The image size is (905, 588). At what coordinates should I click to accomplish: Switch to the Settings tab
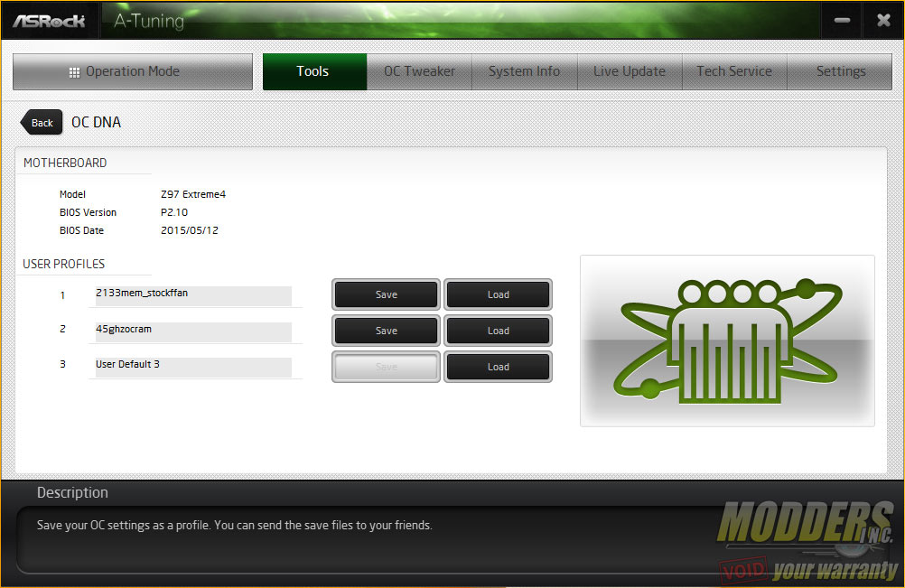[x=840, y=71]
